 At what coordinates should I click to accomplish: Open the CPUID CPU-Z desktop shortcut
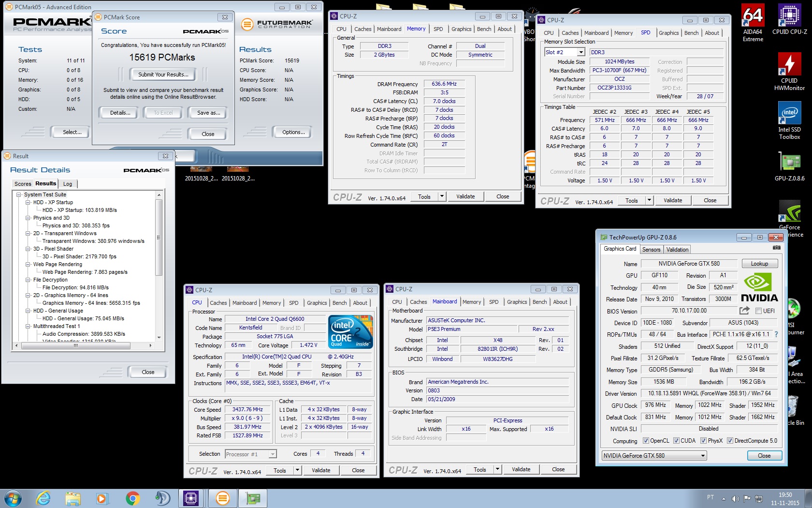point(789,19)
